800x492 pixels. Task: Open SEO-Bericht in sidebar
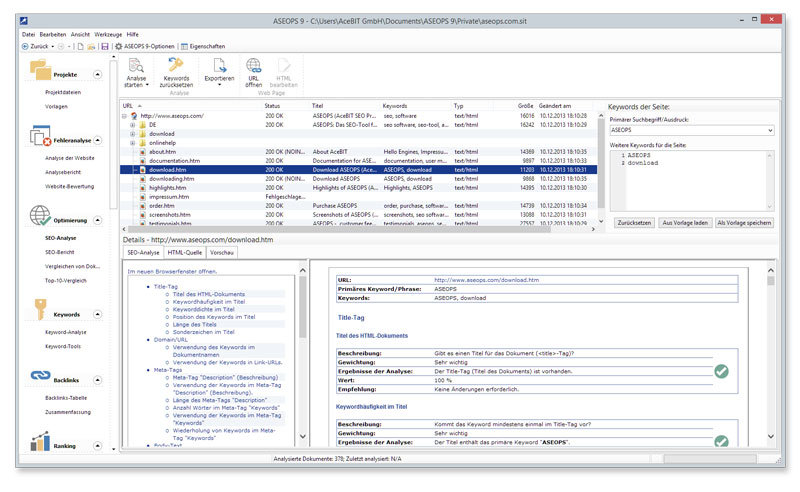click(60, 252)
